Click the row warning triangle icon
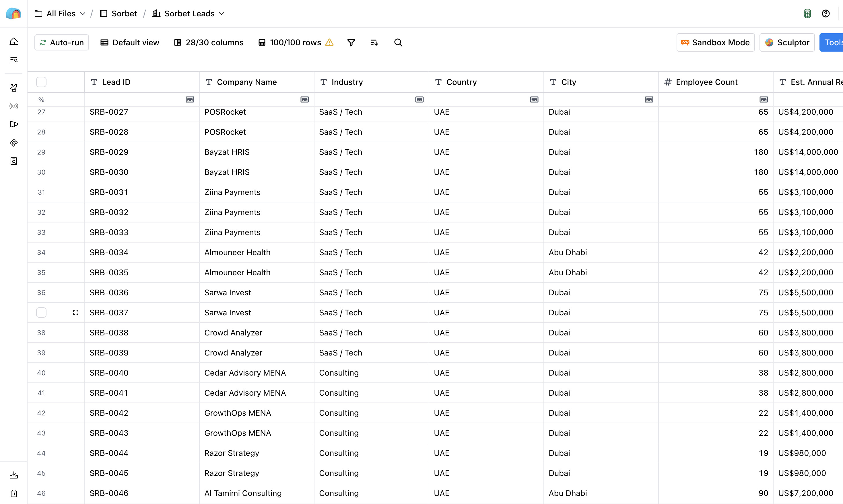The image size is (843, 504). (329, 42)
